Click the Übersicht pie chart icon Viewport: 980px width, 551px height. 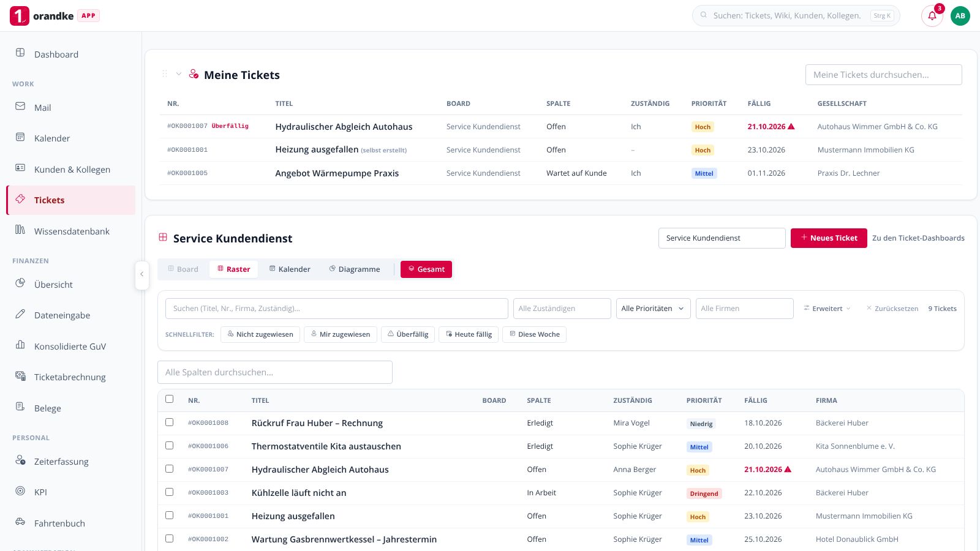point(20,283)
